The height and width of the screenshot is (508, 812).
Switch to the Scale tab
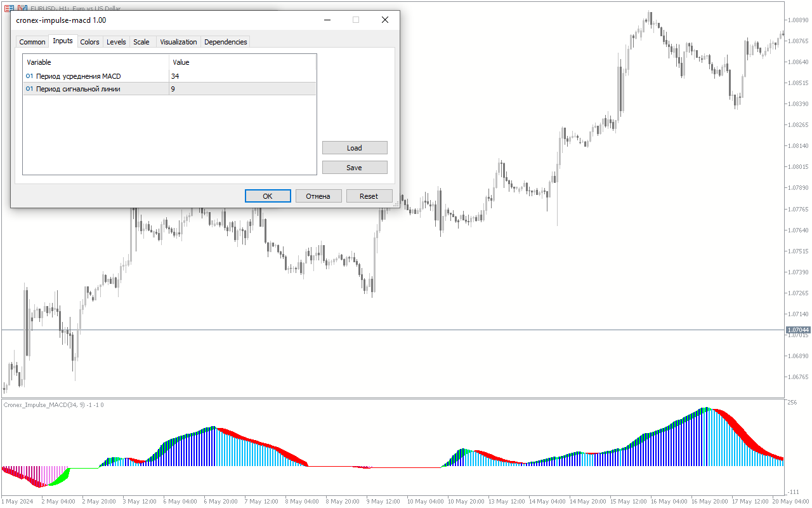click(141, 42)
